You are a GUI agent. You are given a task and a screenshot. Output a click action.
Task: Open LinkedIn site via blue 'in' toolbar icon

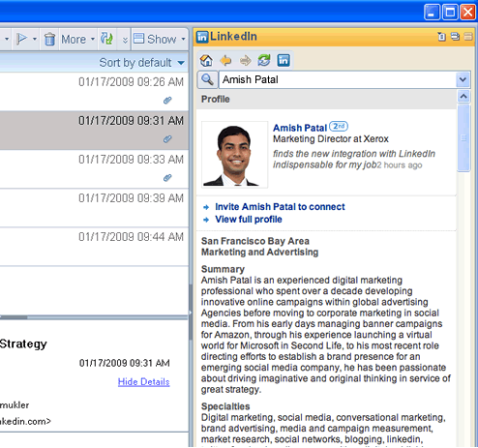pyautogui.click(x=284, y=60)
